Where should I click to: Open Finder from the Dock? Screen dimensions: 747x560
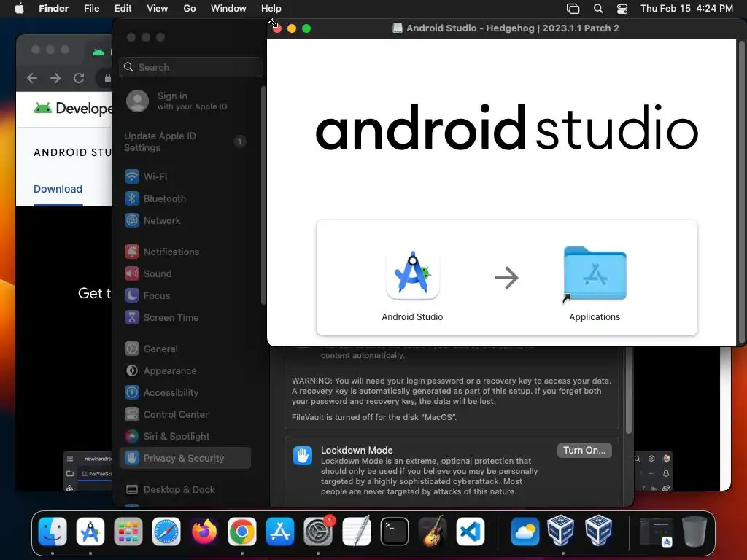pyautogui.click(x=53, y=532)
